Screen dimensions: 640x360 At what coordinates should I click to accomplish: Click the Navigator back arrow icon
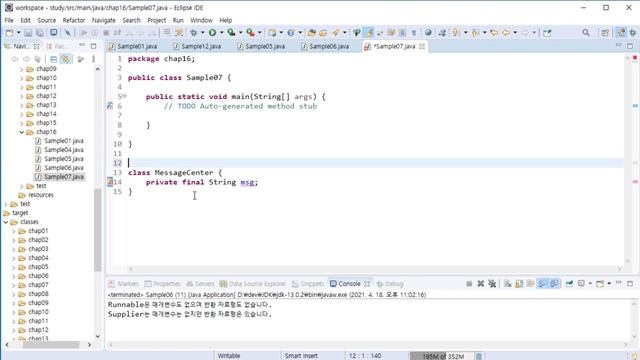click(x=15, y=59)
